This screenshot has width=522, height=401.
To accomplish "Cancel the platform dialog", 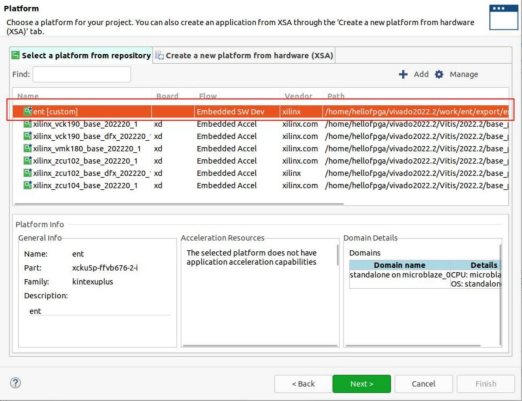I will [x=423, y=384].
